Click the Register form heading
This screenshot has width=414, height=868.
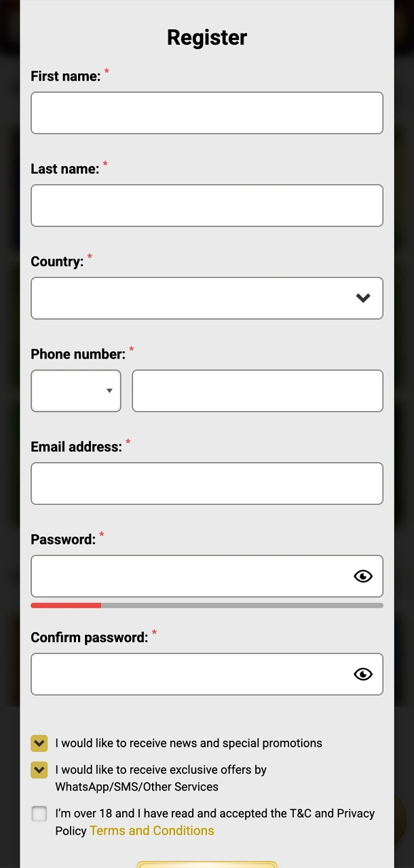pyautogui.click(x=207, y=37)
